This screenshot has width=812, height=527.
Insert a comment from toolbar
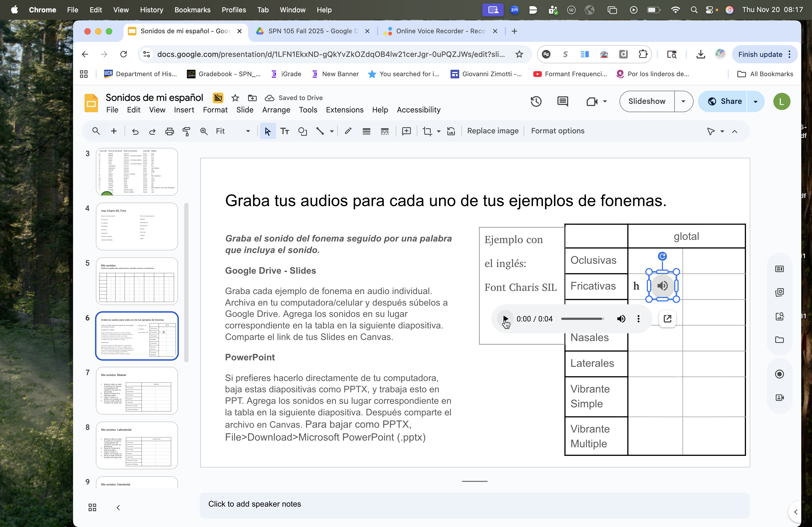coord(406,131)
